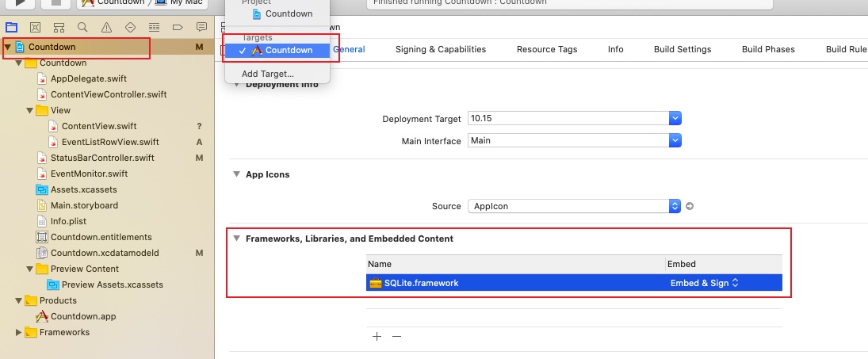
Task: Open the Report navigator speech-bubble icon
Action: click(x=201, y=27)
